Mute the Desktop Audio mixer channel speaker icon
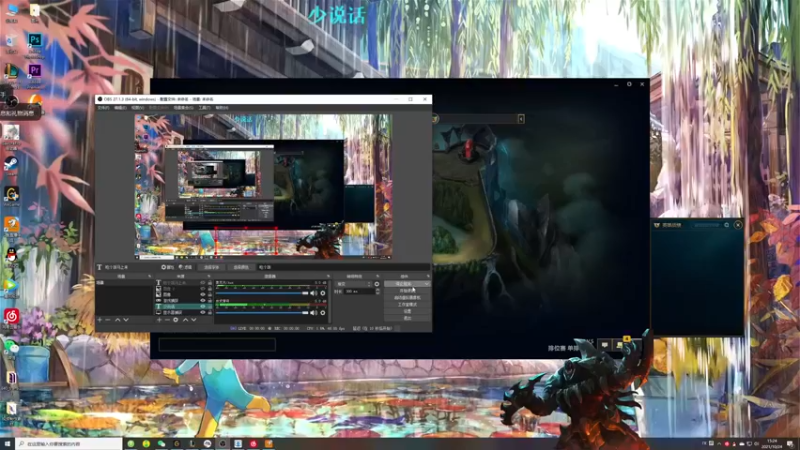800x450 pixels. coord(314,312)
